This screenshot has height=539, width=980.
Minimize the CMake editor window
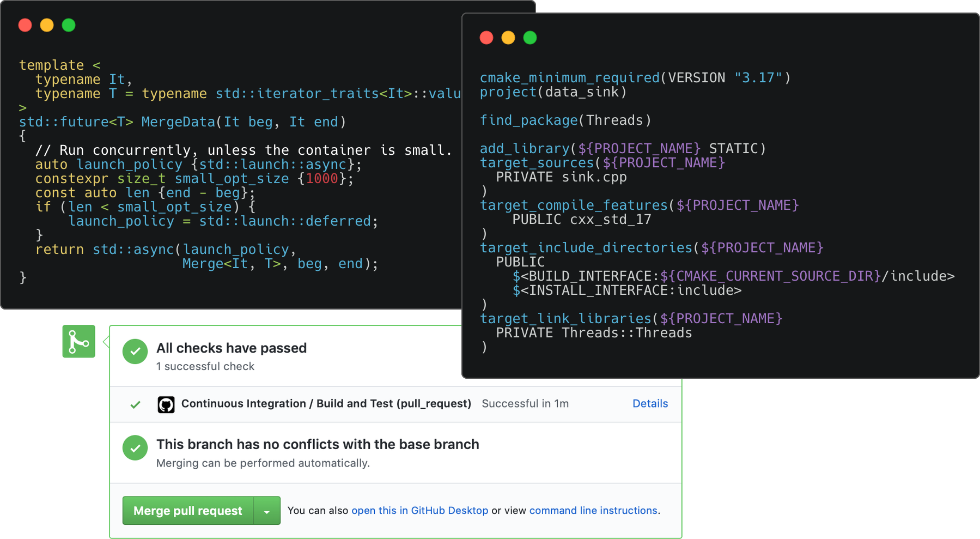coord(508,38)
